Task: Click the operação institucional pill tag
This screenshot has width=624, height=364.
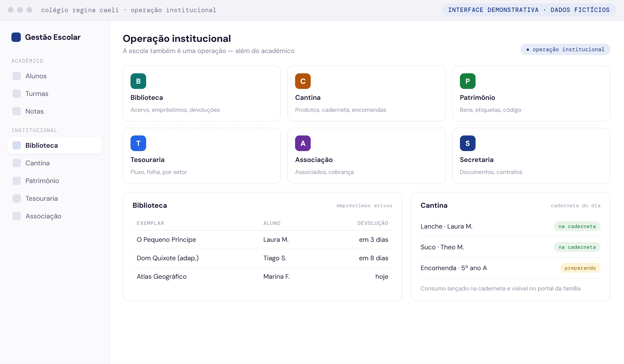Action: [x=565, y=49]
